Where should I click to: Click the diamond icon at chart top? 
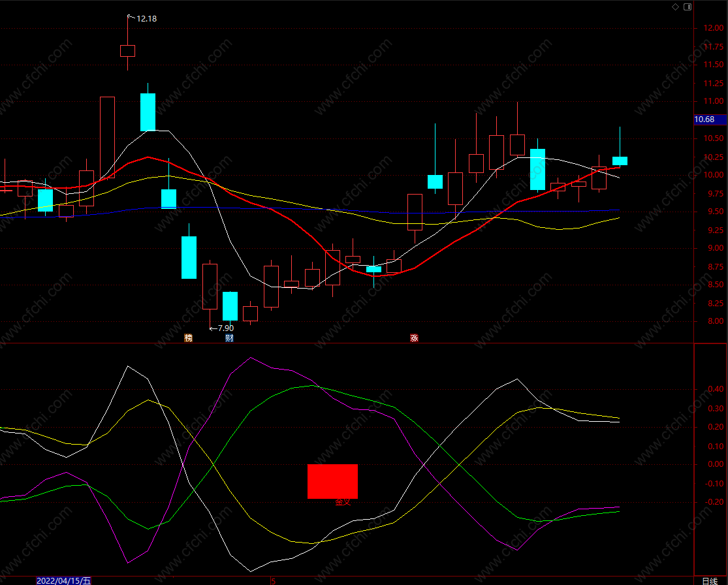(x=676, y=7)
